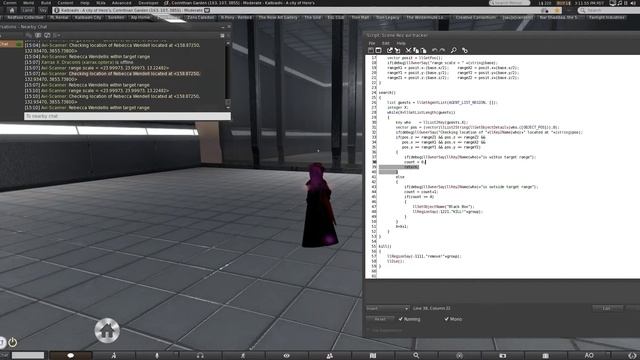Screen dimensions: 640x360
Task: Click the load-from-disk icon in the script toolbar
Action: 389,50
